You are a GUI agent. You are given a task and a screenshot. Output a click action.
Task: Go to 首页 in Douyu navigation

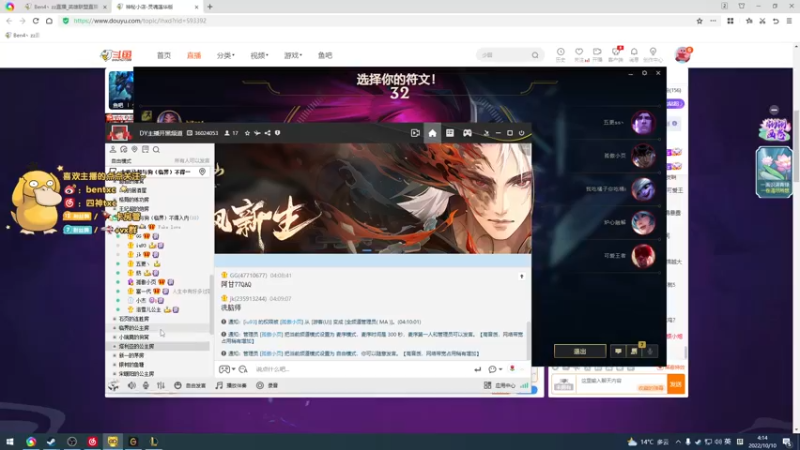(164, 55)
